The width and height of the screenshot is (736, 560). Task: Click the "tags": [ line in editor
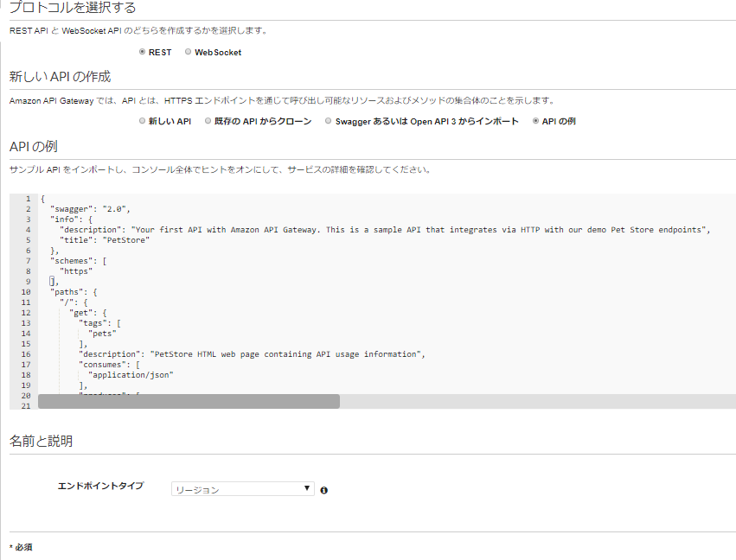(99, 323)
